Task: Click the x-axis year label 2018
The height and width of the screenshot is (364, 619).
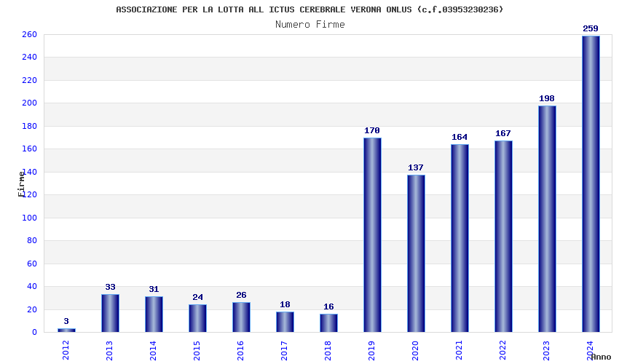Action: [328, 350]
